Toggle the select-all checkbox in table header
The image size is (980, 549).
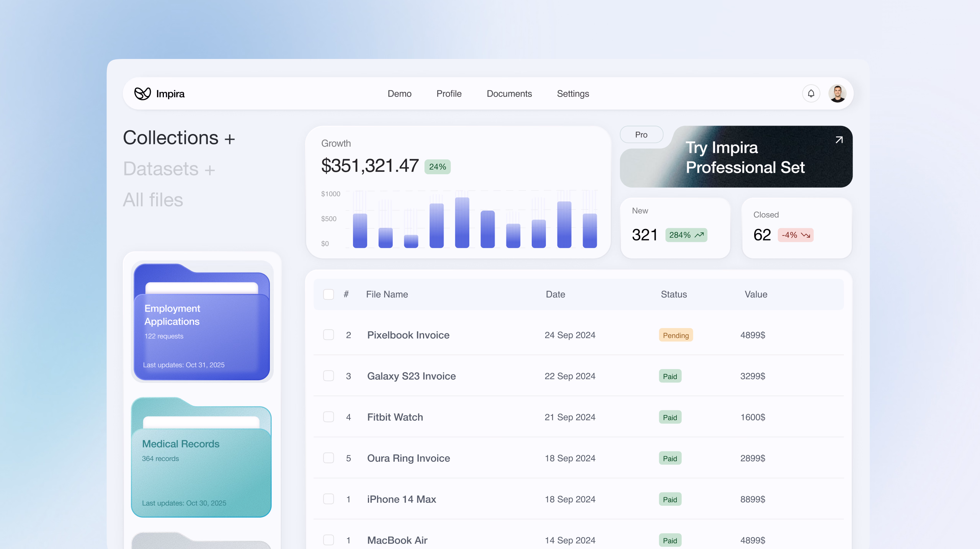[328, 294]
